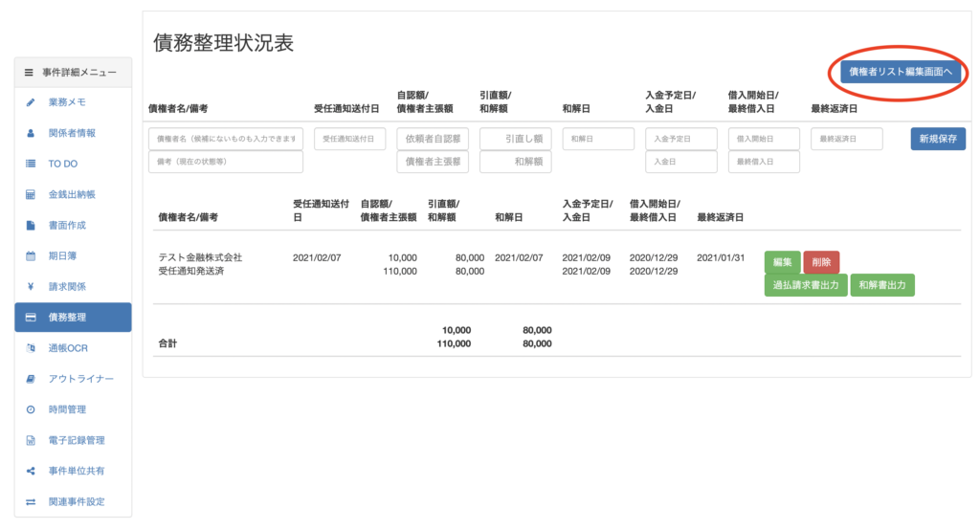Focus the 和解日 date field

pos(598,139)
